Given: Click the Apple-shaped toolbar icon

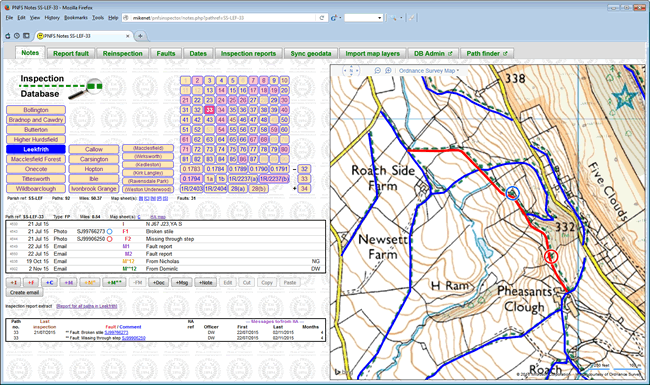Looking at the screenshot, I should click(7, 36).
